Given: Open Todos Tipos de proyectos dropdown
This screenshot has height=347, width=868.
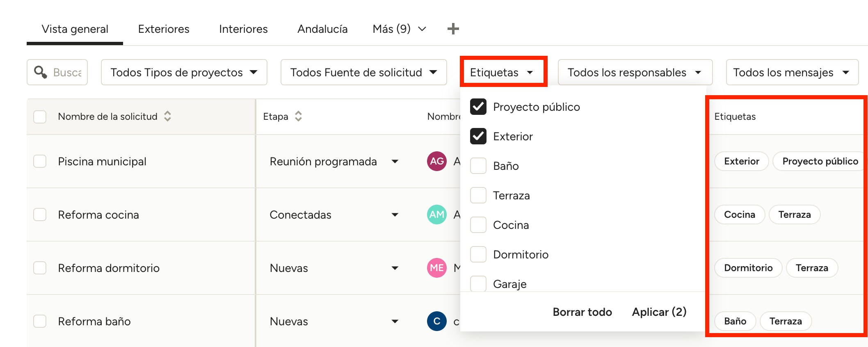Looking at the screenshot, I should pyautogui.click(x=184, y=73).
